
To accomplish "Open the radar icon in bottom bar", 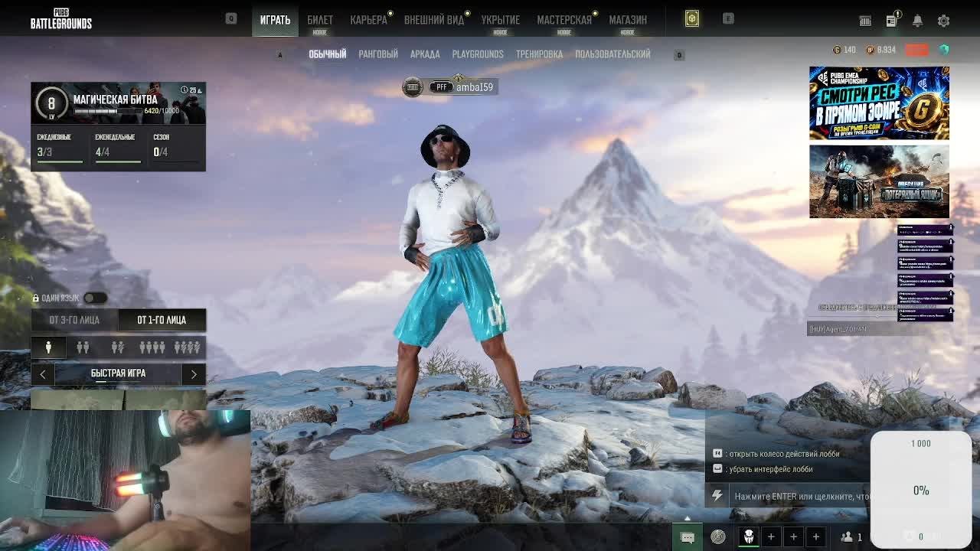I will [718, 537].
